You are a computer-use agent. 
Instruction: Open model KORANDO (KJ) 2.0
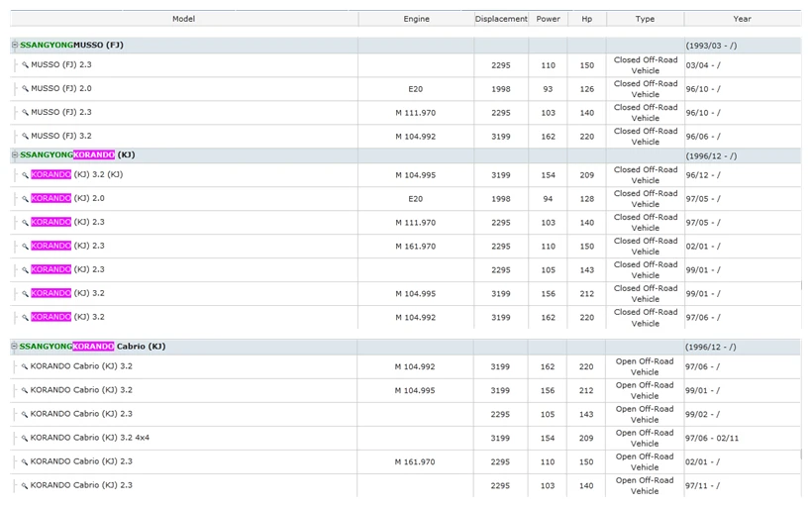pyautogui.click(x=67, y=198)
